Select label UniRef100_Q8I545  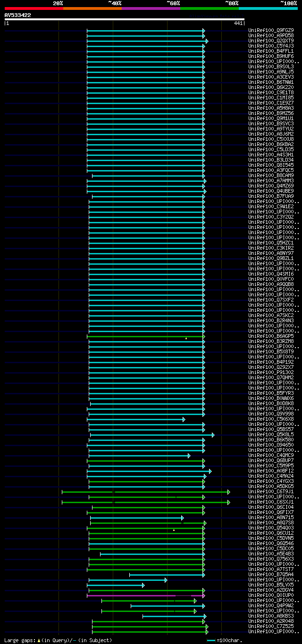[x=271, y=165]
